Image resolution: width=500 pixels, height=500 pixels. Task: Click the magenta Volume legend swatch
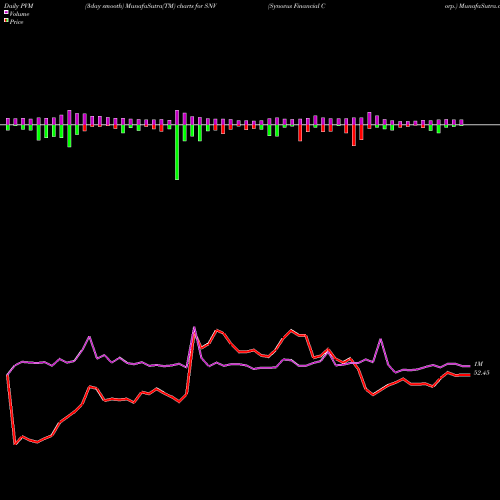[6, 13]
